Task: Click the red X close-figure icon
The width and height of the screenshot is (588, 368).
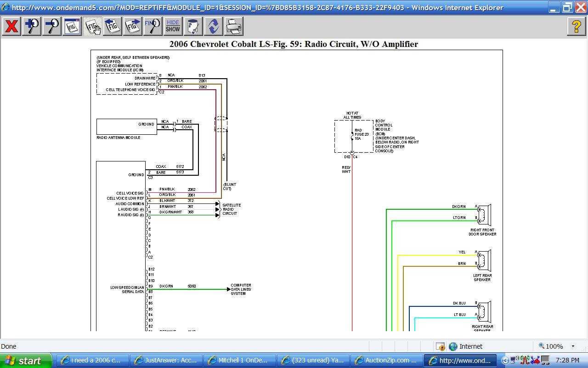Action: (11, 26)
